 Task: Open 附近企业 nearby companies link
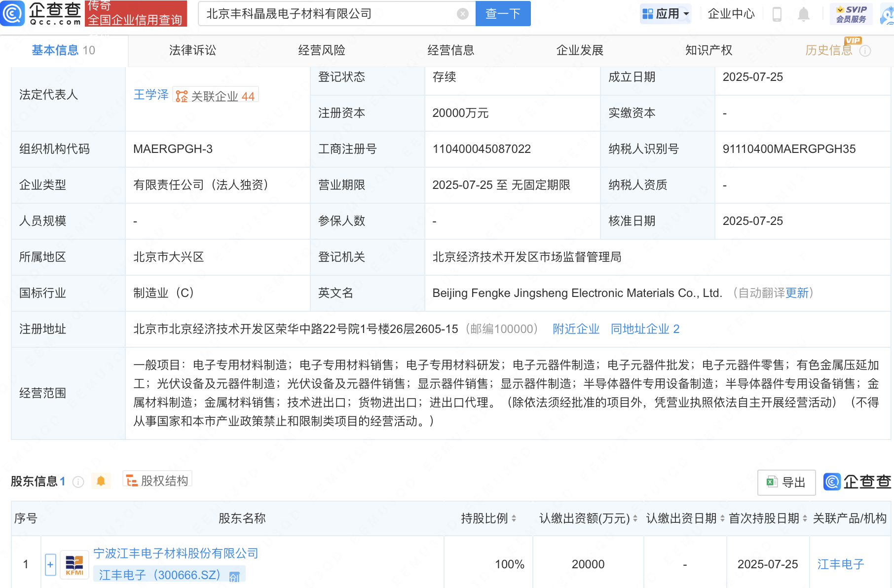(x=576, y=329)
